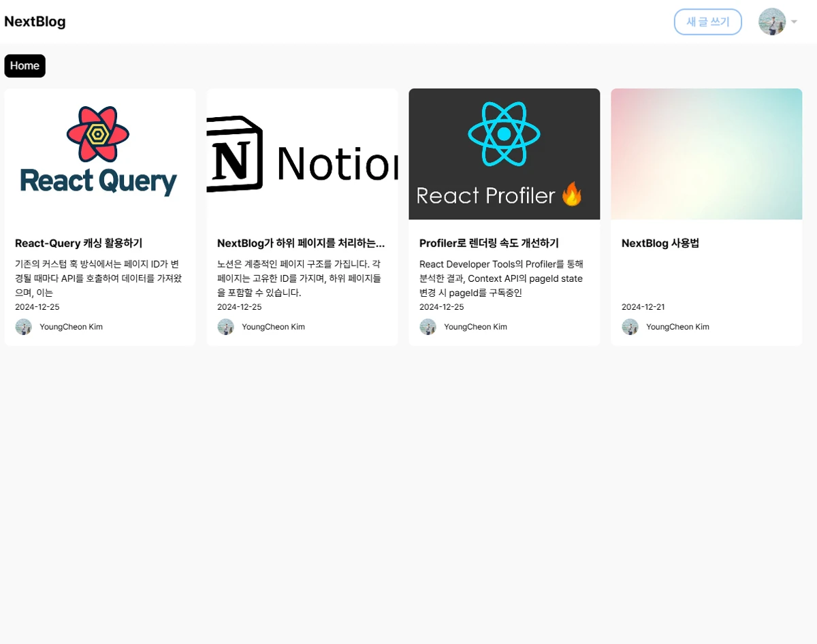Click excerpt starting 노션은 계층적인 페이지 구조를

coord(300,278)
